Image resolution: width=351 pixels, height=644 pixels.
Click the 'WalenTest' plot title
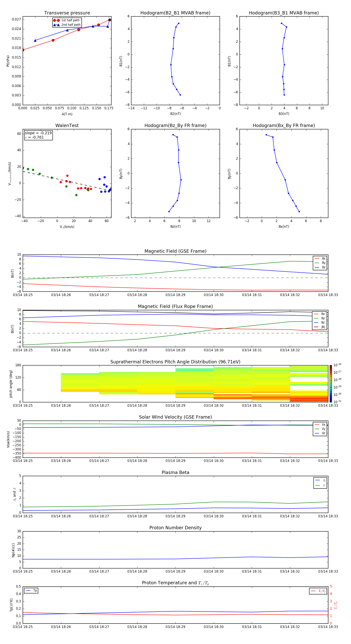[x=67, y=125]
